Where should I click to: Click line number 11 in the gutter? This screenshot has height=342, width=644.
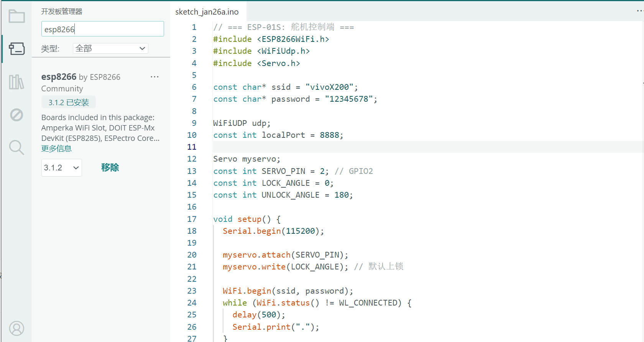click(192, 147)
